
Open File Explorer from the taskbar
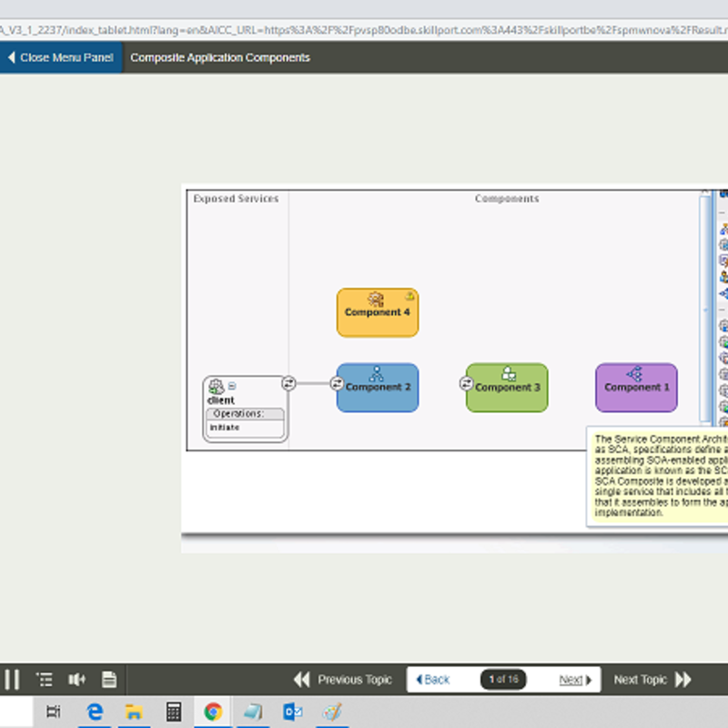tap(134, 712)
